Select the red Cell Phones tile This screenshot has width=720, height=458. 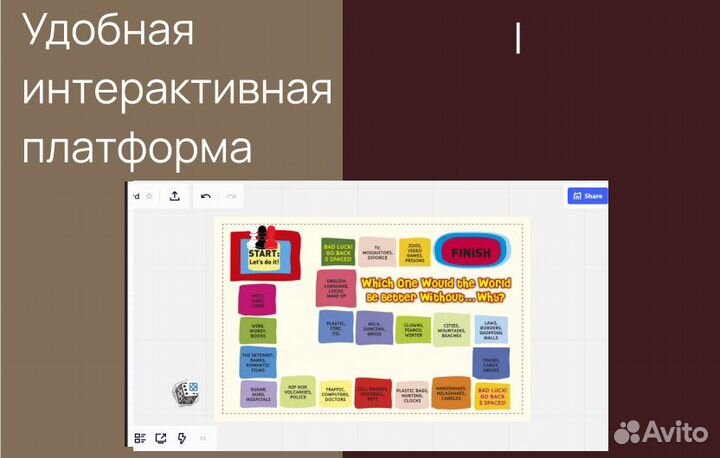tap(373, 393)
